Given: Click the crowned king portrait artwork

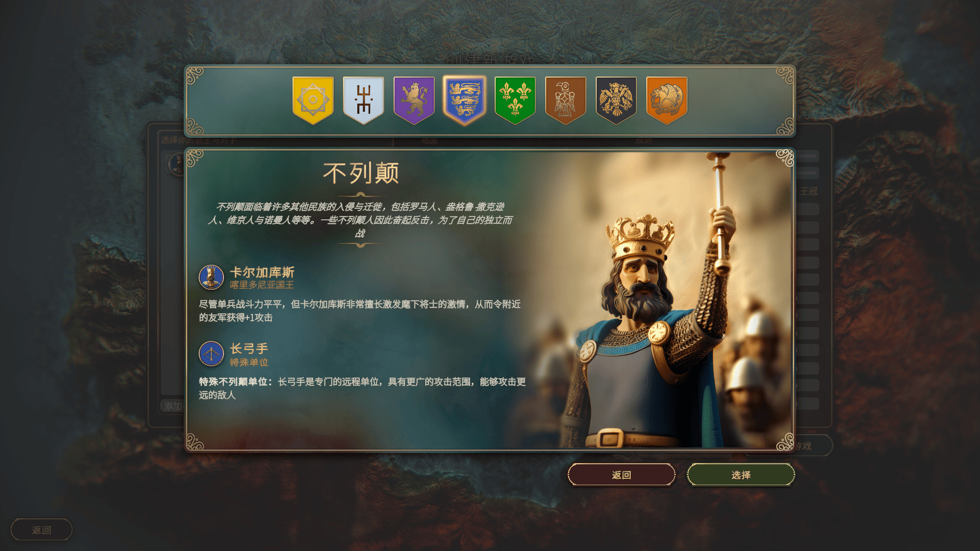Looking at the screenshot, I should click(x=658, y=301).
